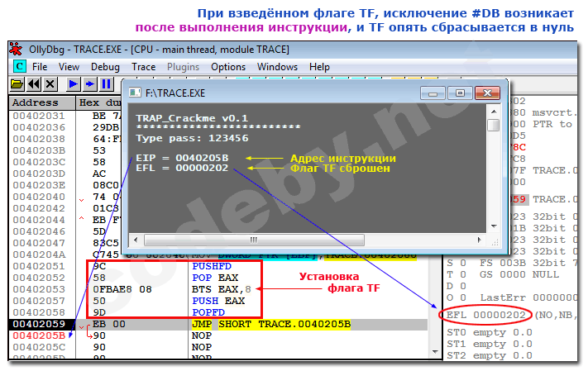Select the PUSHFD instruction
This screenshot has width=588, height=371.
(212, 266)
